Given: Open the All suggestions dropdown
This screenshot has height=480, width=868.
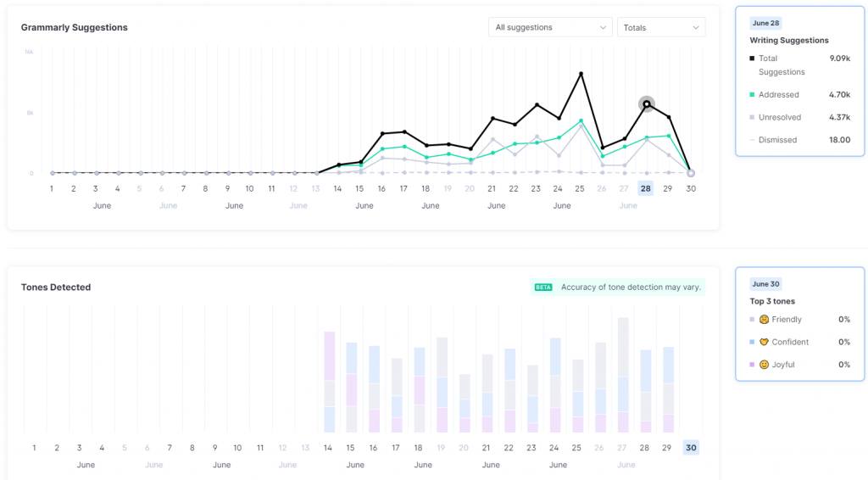Looking at the screenshot, I should click(550, 27).
